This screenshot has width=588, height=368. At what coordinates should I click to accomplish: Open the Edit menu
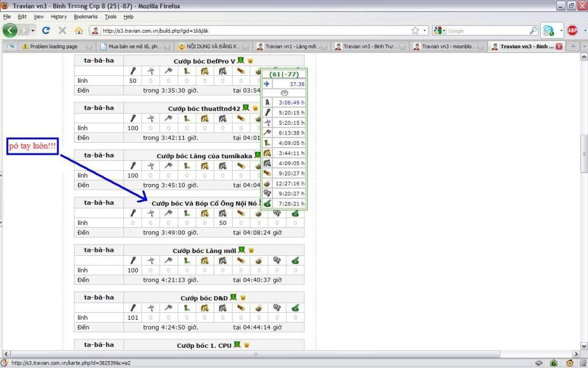(22, 17)
